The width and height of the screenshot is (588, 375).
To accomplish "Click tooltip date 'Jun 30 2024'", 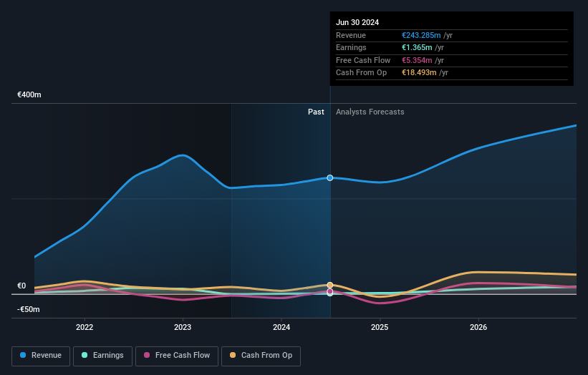I will point(357,22).
